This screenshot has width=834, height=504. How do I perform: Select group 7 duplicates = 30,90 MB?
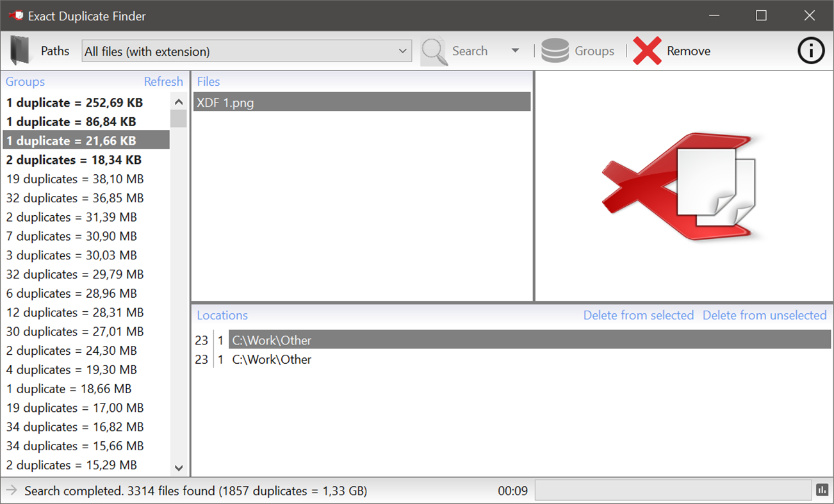tap(86, 236)
